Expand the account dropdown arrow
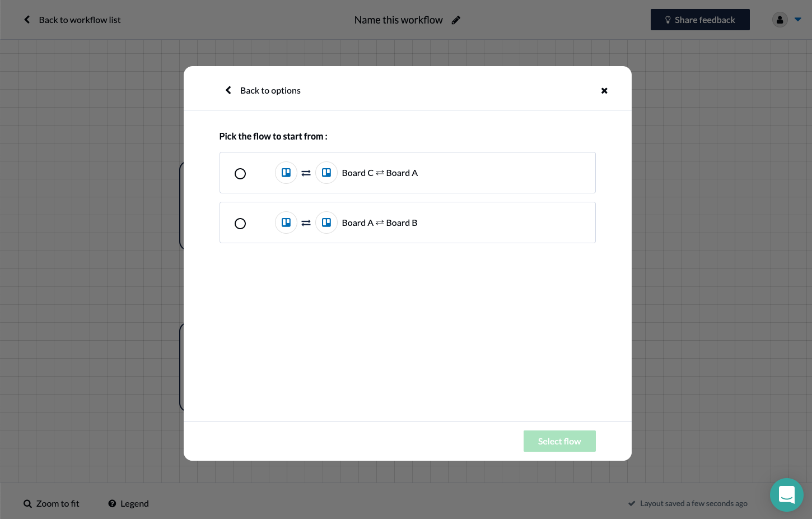 (798, 20)
